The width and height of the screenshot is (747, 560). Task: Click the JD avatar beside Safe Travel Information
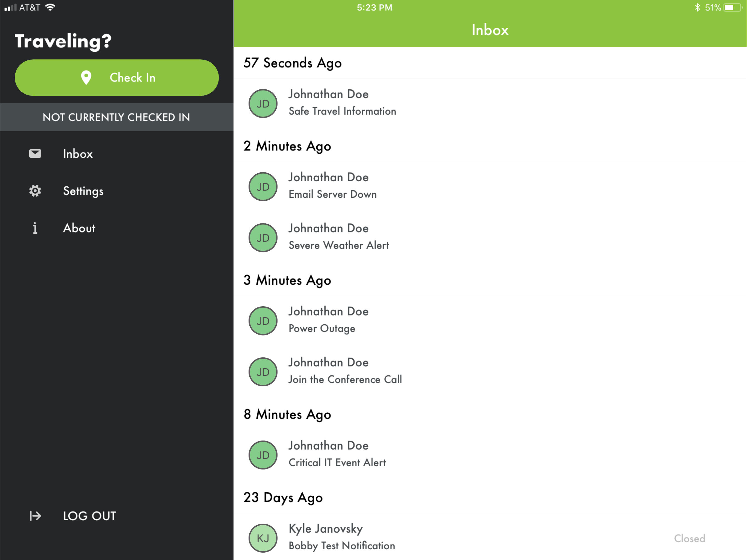263,103
